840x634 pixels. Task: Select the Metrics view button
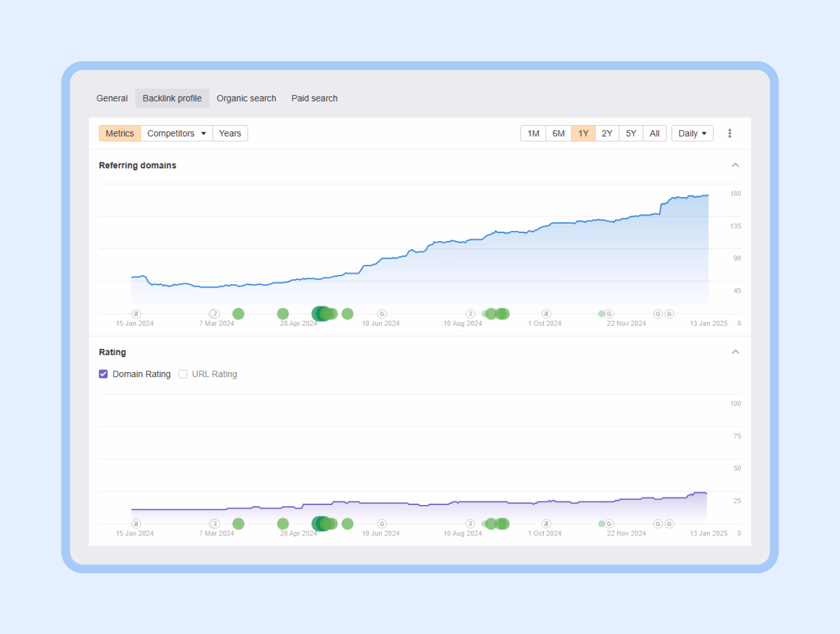pyautogui.click(x=120, y=133)
